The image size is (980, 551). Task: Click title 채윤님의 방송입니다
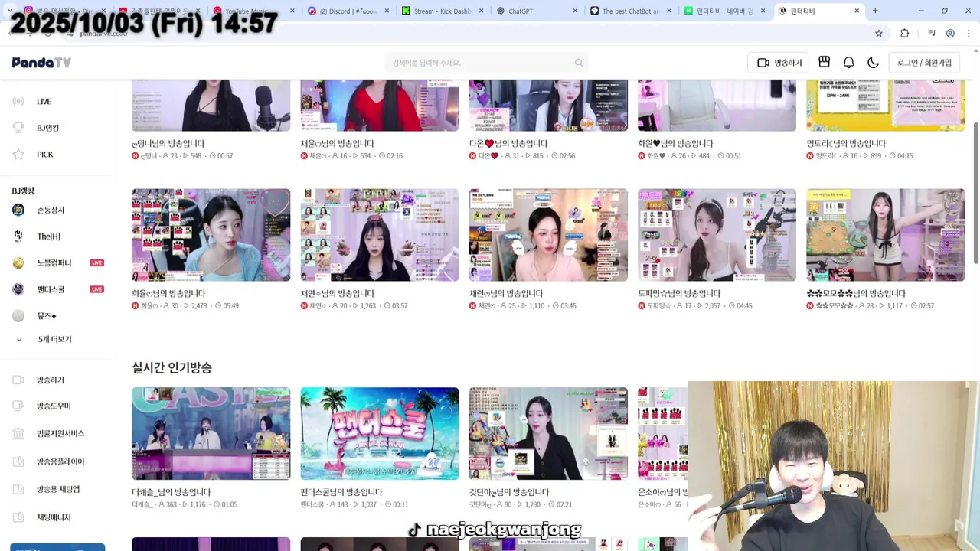(x=338, y=143)
